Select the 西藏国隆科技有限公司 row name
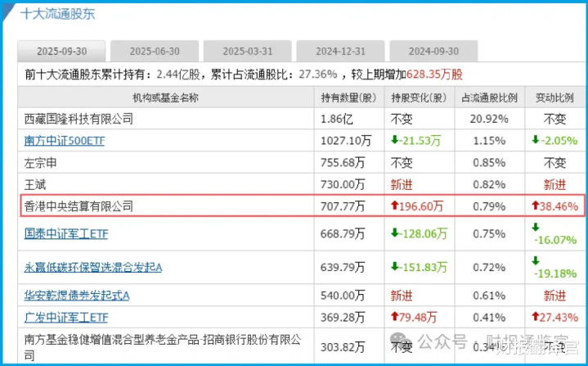Screen dimensions: 588x366 [x=79, y=119]
